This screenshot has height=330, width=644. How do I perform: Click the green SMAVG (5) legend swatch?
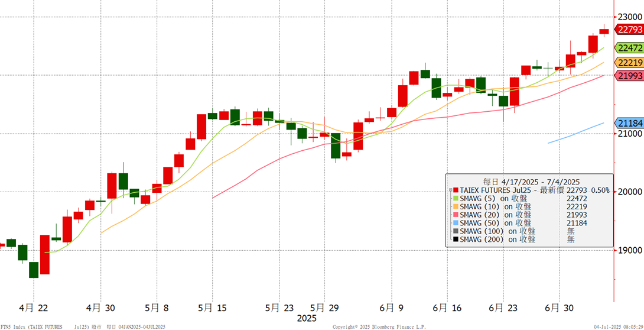pyautogui.click(x=456, y=199)
